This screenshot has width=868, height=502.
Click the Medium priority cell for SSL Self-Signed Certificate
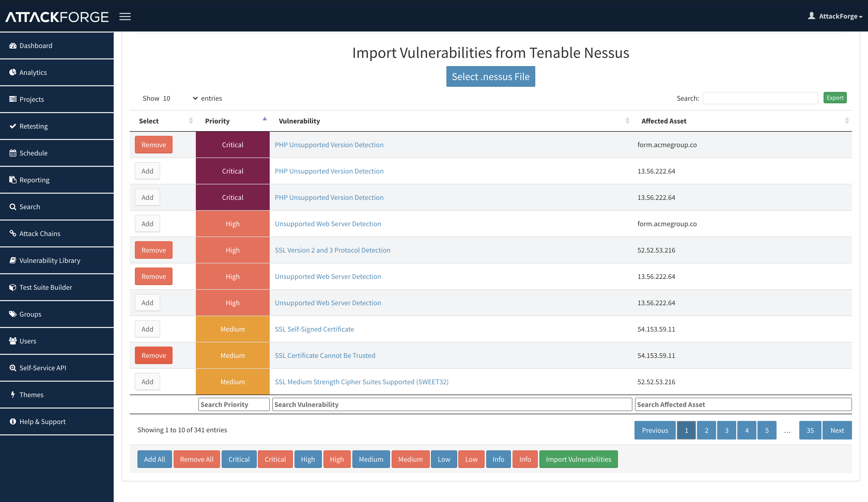coord(233,329)
